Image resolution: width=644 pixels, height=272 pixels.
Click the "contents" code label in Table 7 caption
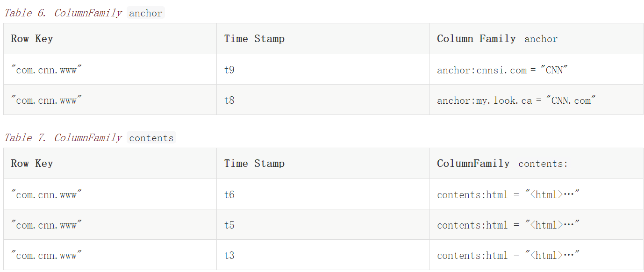(151, 138)
